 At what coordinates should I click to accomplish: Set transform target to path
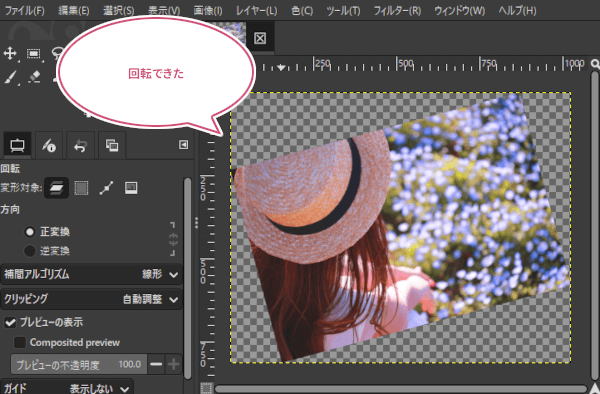point(106,188)
